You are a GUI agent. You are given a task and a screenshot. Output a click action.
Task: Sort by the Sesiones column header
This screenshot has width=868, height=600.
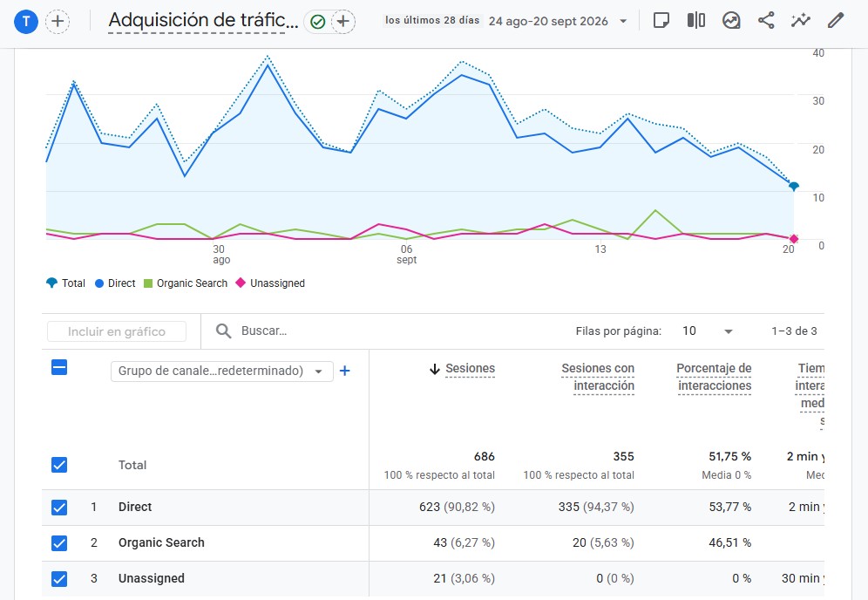point(470,368)
